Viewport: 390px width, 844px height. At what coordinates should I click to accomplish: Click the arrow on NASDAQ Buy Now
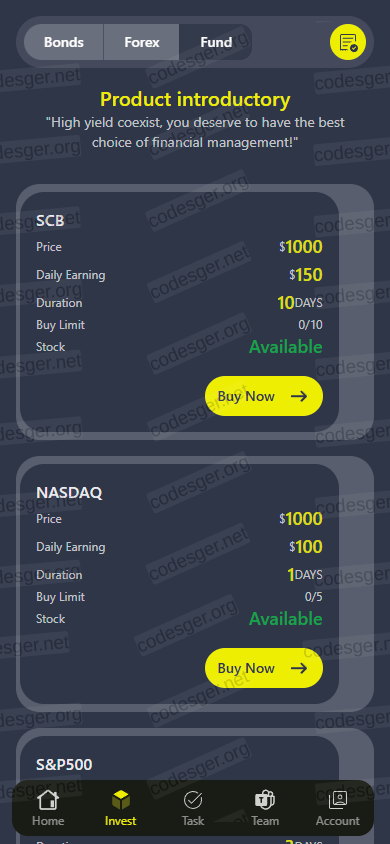pos(299,668)
